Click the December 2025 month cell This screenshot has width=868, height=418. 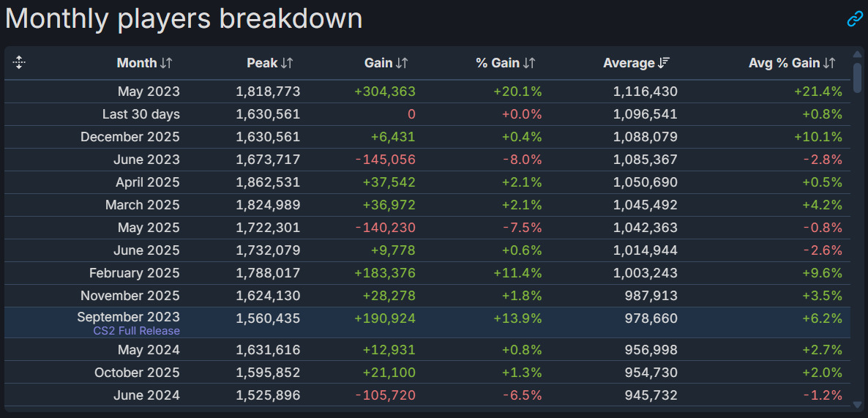coord(130,137)
